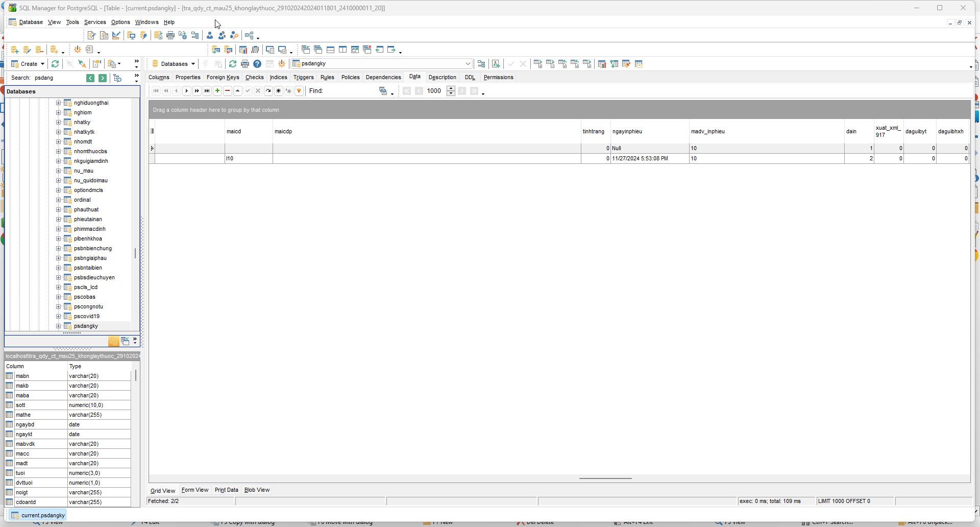Switch to the Triggers tab
This screenshot has width=980, height=527.
[x=304, y=78]
